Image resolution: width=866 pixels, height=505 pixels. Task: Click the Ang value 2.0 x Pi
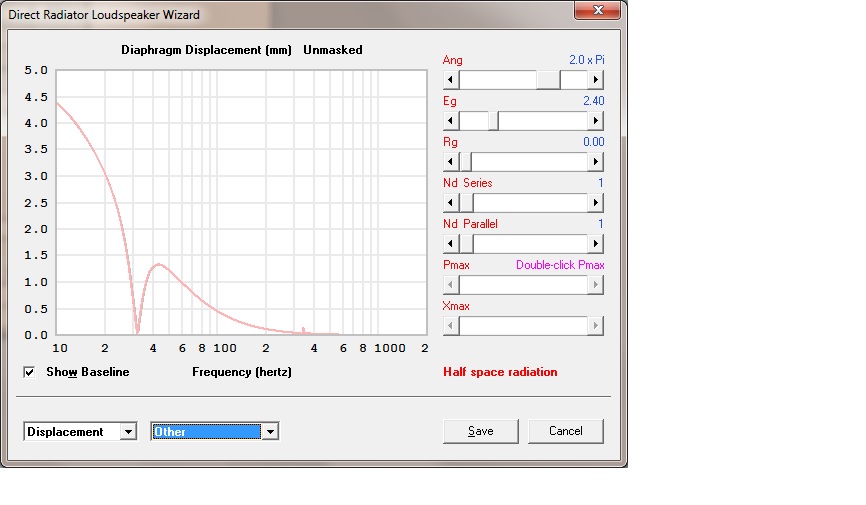point(587,60)
